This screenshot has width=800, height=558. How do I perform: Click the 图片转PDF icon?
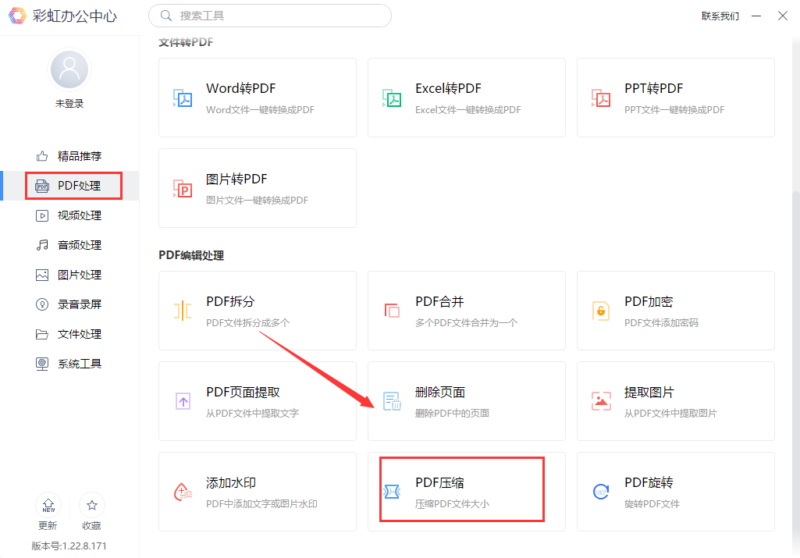pos(183,189)
